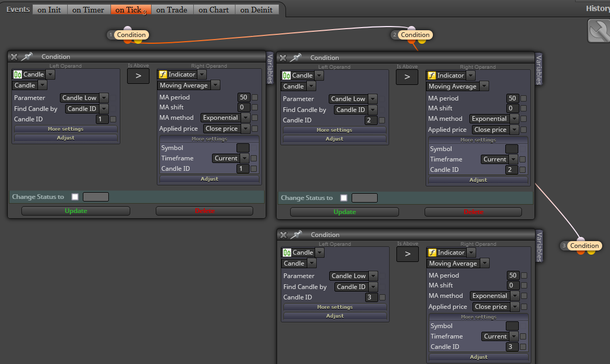Click the greater-than operator in first panel
The height and width of the screenshot is (364, 610).
(138, 76)
